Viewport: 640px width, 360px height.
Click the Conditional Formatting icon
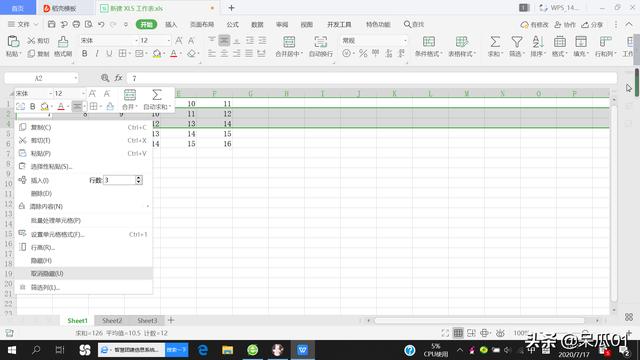(429, 42)
